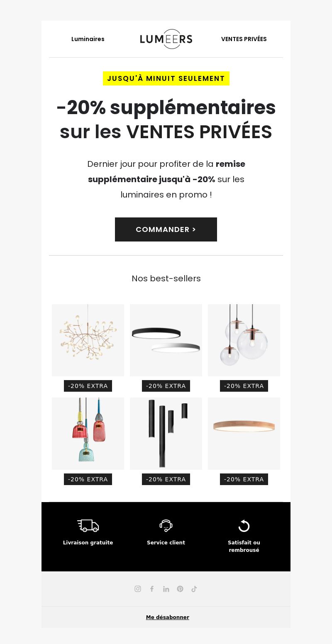Open the wooden ring ceiling lamp thumbnail
The width and height of the screenshot is (332, 644).
pyautogui.click(x=244, y=434)
